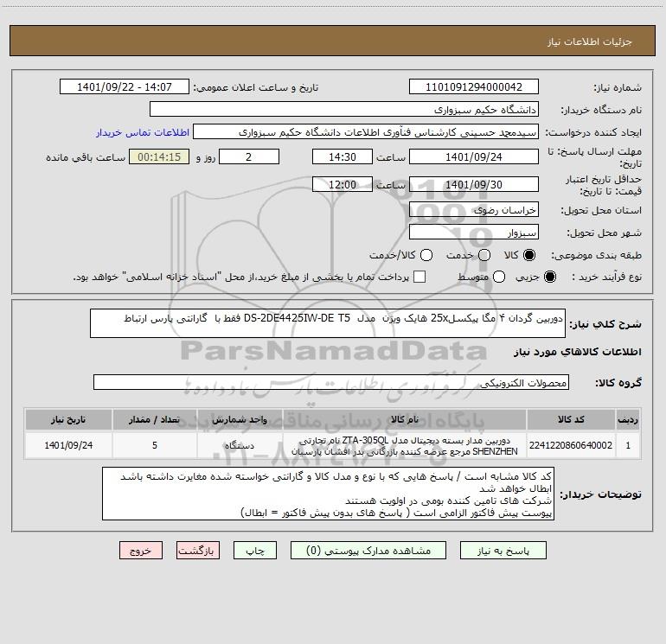Click the price validity date 1401/09/30 field
Image resolution: width=666 pixels, height=644 pixels.
coord(474,184)
